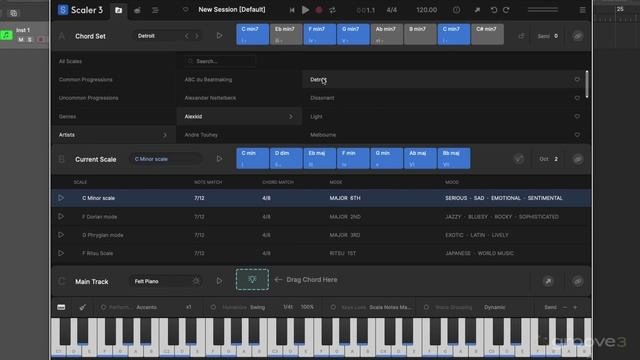This screenshot has width=640, height=360.
Task: Click the Semi transpose value
Action: 556,36
